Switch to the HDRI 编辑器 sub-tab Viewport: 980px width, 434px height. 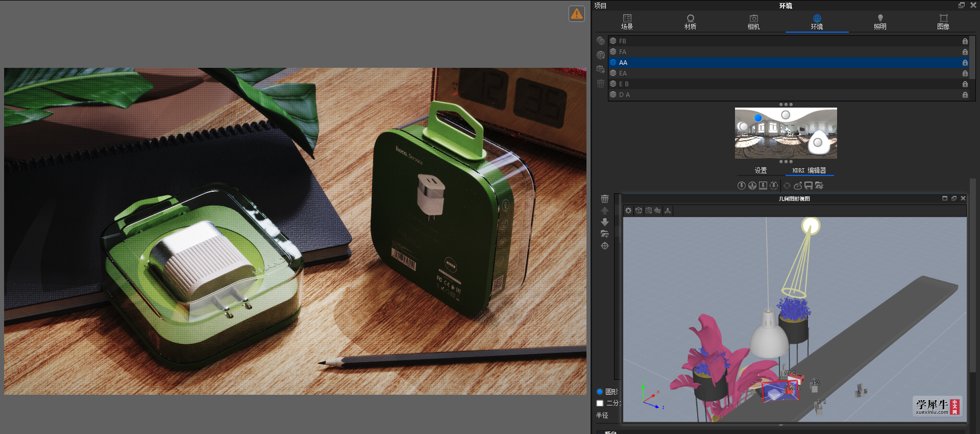point(809,170)
